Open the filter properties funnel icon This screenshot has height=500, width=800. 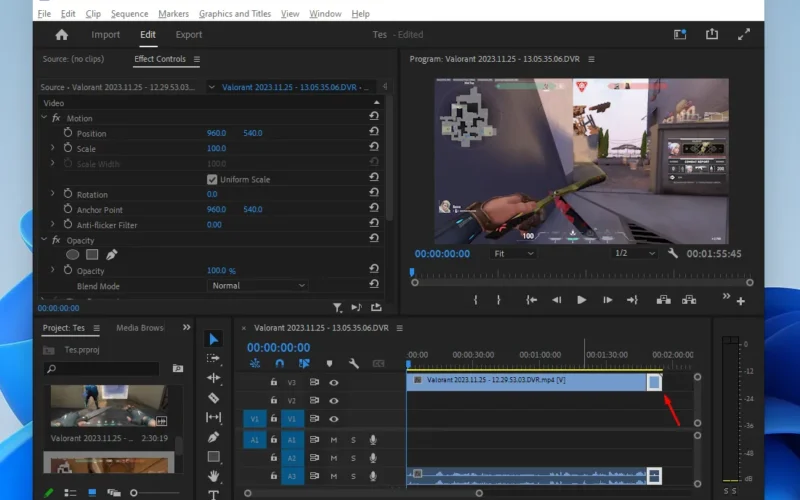pos(337,307)
